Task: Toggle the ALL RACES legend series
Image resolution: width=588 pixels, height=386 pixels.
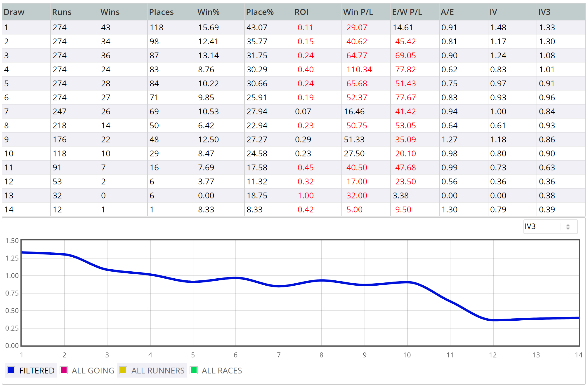Action: pos(216,370)
